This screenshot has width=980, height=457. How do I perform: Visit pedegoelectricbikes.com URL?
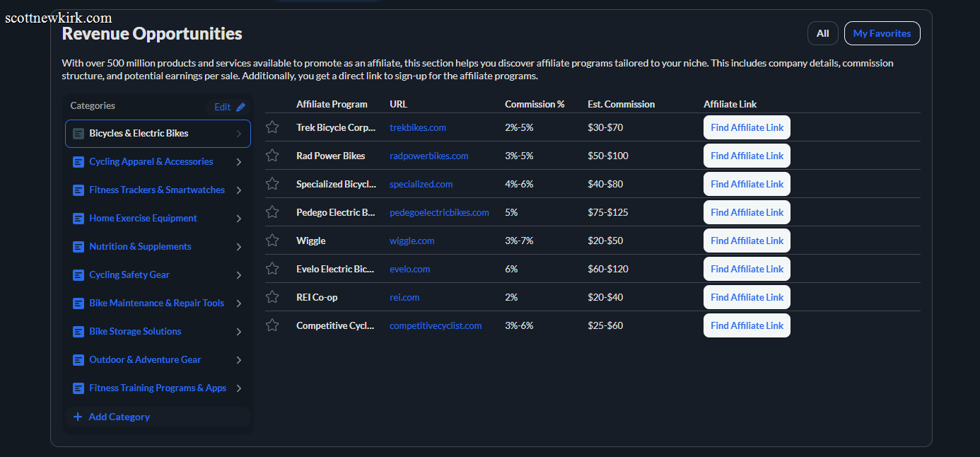tap(439, 212)
